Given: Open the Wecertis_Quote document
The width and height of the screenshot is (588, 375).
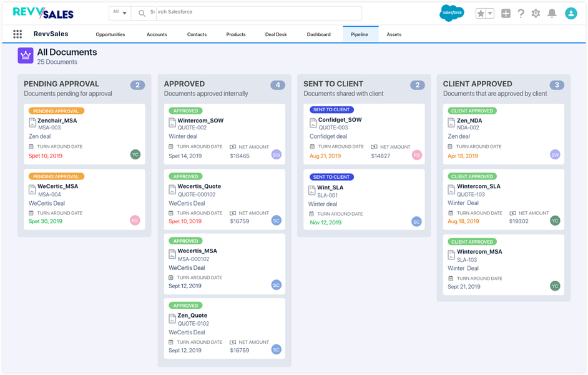Looking at the screenshot, I should coord(200,186).
